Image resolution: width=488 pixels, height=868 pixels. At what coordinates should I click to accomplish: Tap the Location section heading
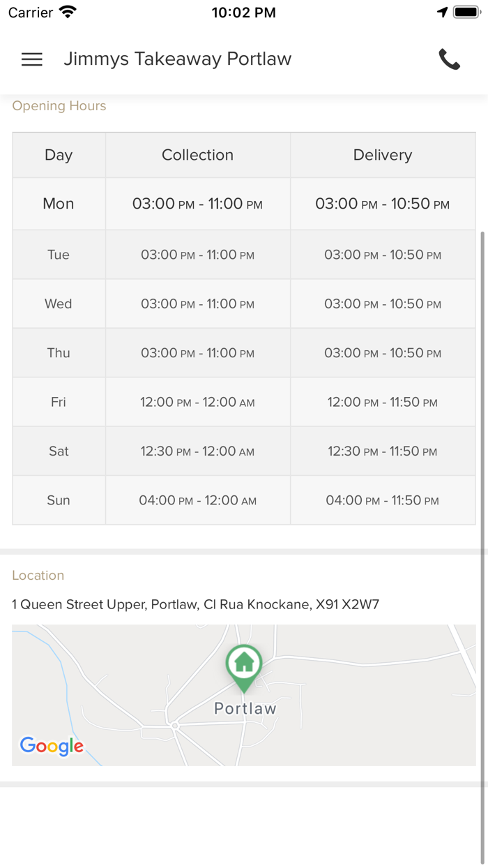(38, 576)
